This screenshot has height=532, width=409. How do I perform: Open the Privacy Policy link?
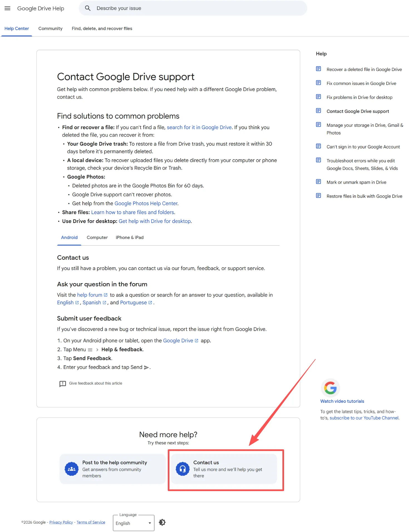click(61, 522)
